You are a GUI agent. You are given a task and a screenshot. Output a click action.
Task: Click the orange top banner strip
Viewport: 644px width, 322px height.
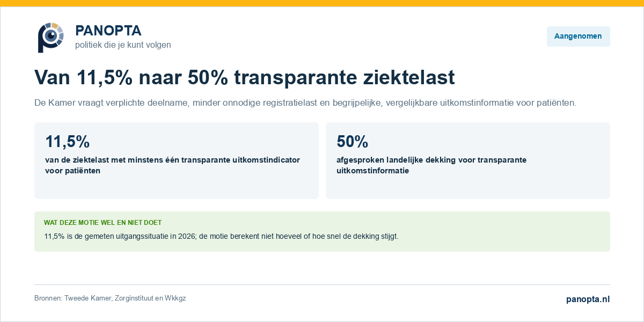click(322, 3)
